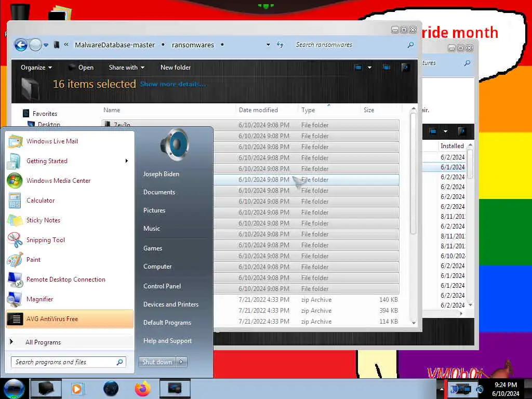Screen dimensions: 532x399
Task: Open the recent pages dropdown arrow
Action: 46,45
